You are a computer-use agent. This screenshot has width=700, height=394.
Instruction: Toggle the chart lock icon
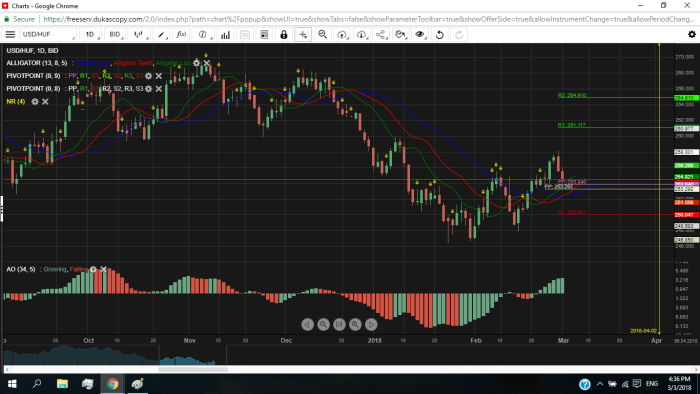pyautogui.click(x=283, y=34)
